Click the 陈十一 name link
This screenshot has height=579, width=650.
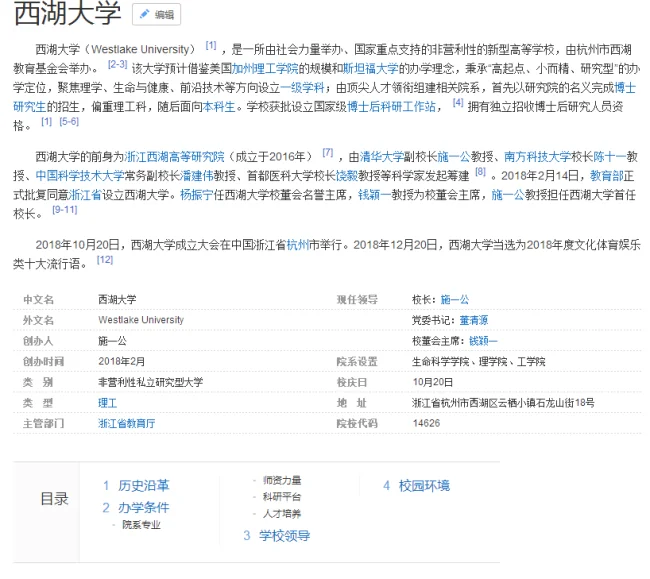point(609,157)
